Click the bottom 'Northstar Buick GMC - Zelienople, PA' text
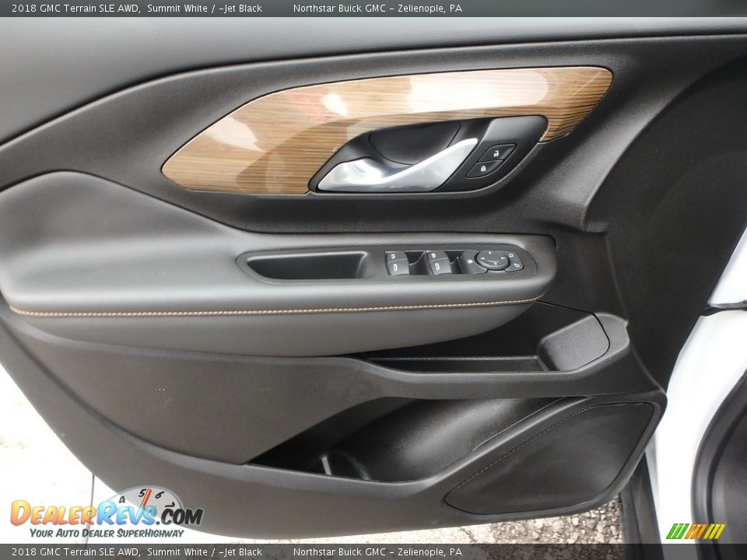This screenshot has height=560, width=747. (x=377, y=552)
